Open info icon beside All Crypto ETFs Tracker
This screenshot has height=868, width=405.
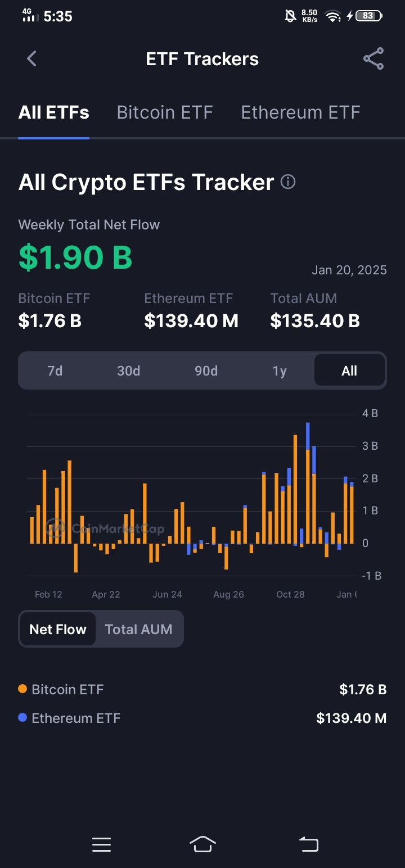pos(288,182)
